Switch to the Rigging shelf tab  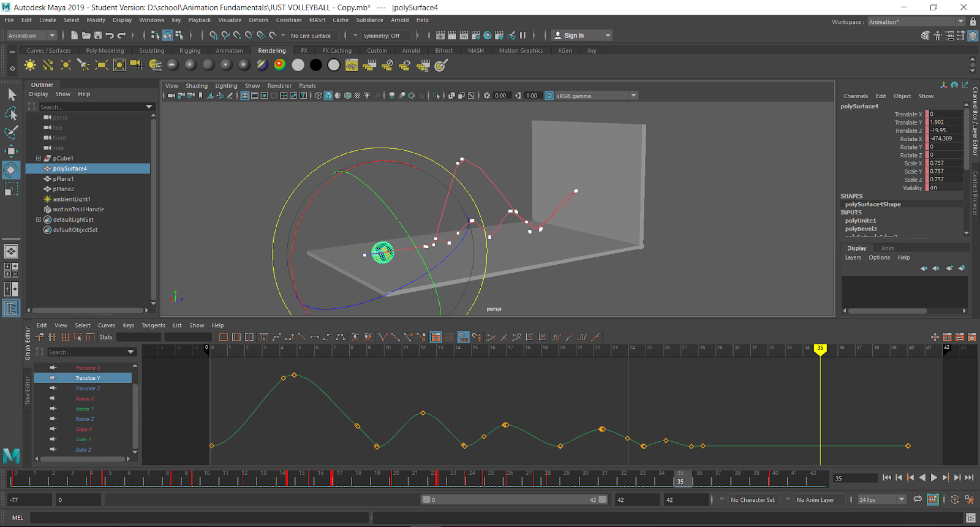(190, 51)
